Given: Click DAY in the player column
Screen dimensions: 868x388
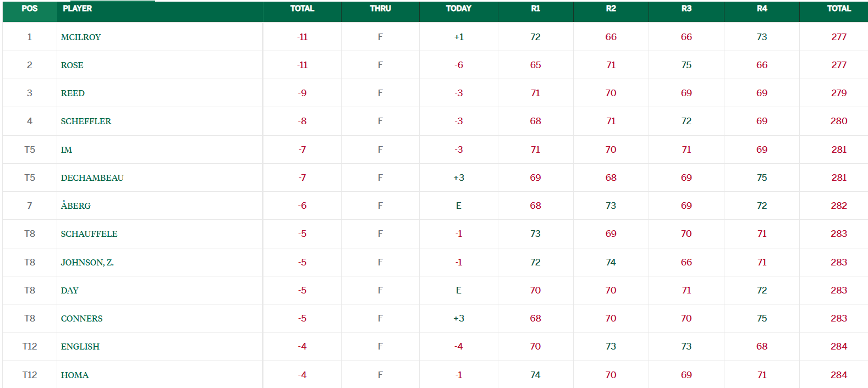Looking at the screenshot, I should click(x=70, y=290).
